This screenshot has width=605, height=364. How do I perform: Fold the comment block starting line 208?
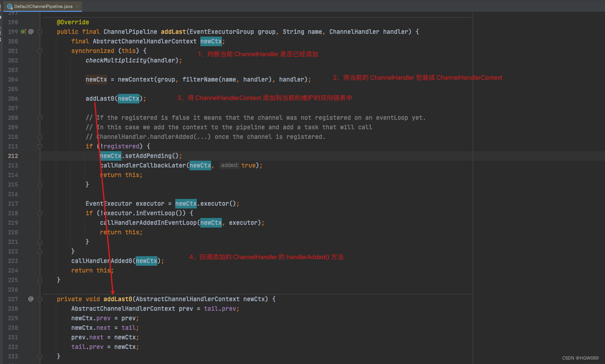tap(40, 118)
